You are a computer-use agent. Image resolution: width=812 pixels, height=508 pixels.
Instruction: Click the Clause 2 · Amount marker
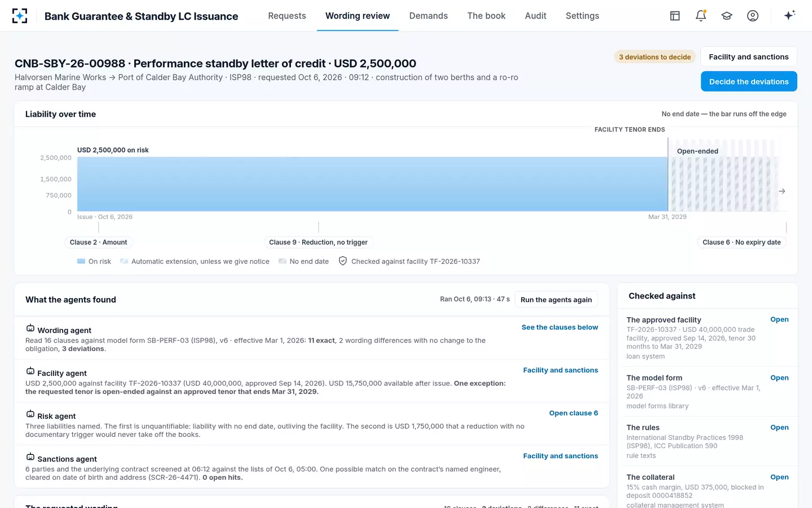coord(99,242)
